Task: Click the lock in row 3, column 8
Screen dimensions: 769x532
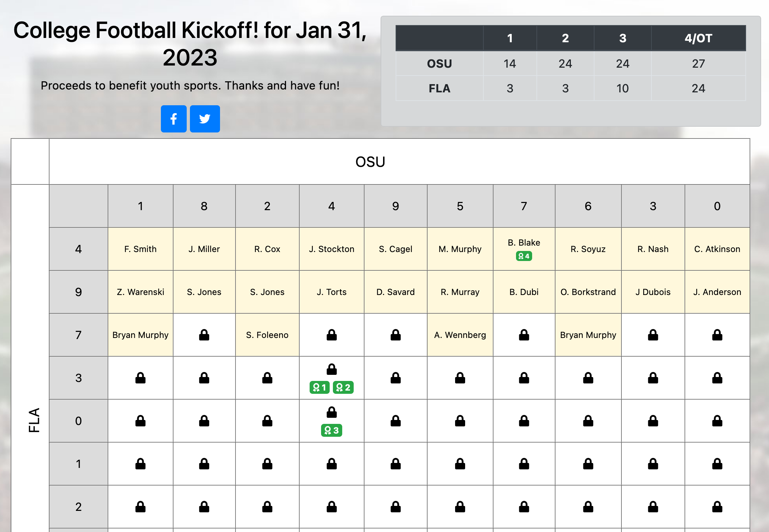Action: point(204,378)
